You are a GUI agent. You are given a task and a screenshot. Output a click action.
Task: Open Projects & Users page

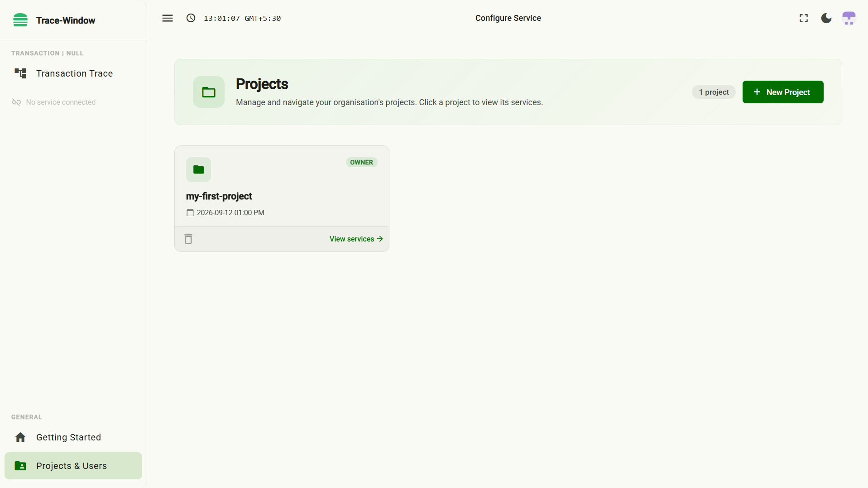pyautogui.click(x=73, y=466)
